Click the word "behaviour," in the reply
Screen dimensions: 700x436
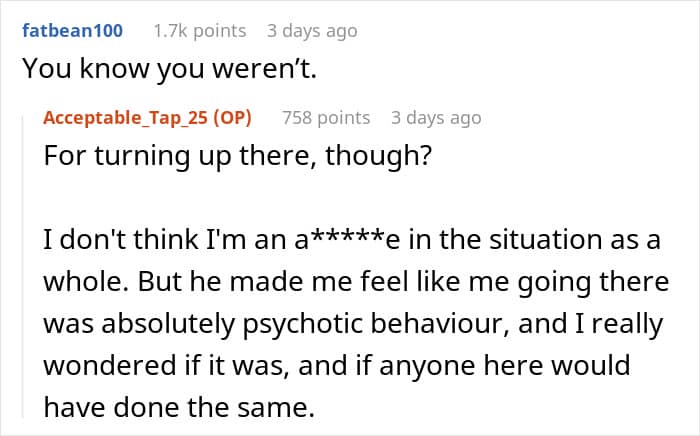click(440, 324)
